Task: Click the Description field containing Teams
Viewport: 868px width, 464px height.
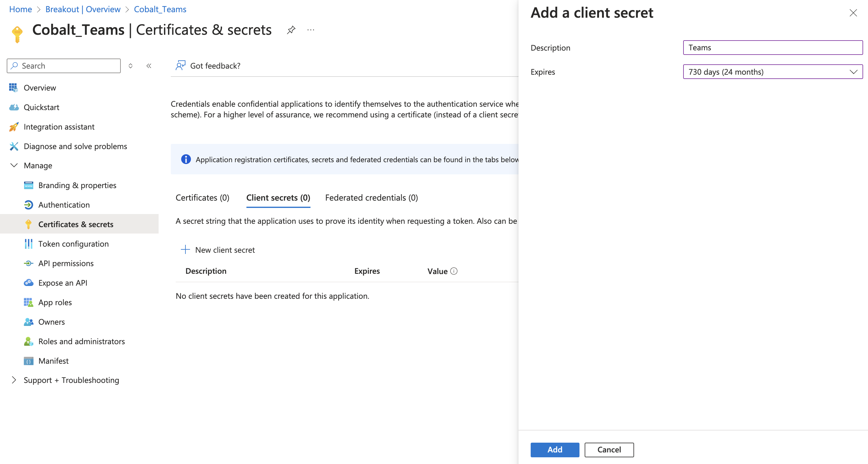Action: [x=772, y=48]
